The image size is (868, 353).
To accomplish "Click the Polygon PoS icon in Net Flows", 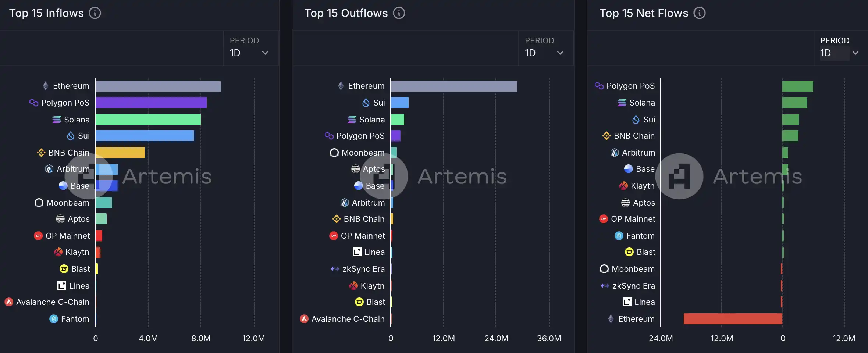I will point(599,86).
